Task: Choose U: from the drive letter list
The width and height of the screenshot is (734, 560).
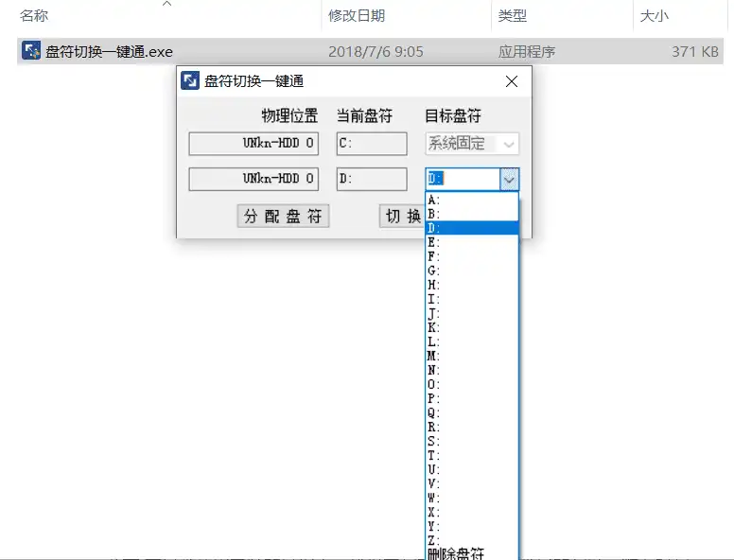Action: 472,469
